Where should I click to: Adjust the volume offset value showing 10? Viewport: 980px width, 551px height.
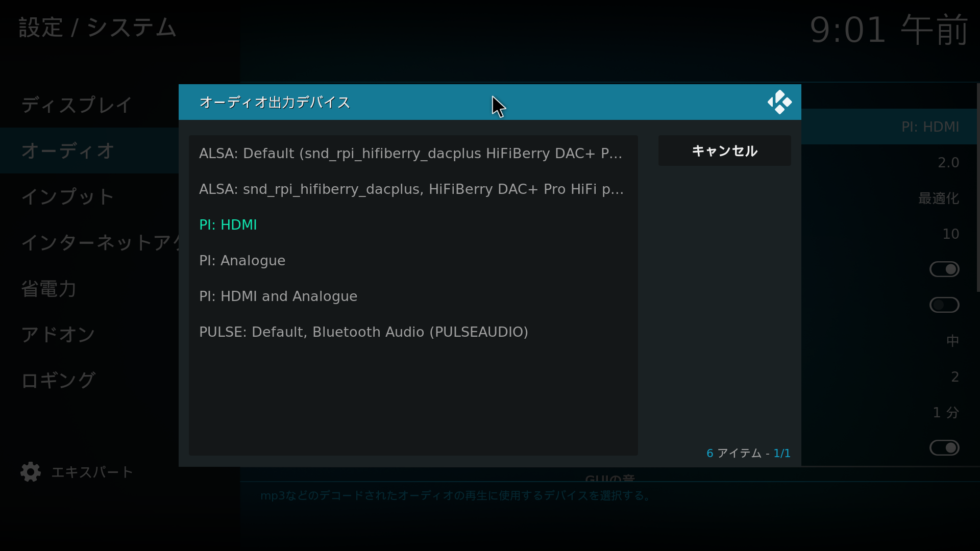(x=950, y=233)
